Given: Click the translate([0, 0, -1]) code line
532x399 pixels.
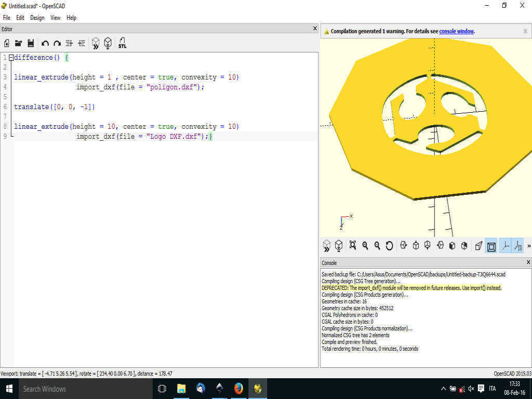Looking at the screenshot, I should [55, 107].
